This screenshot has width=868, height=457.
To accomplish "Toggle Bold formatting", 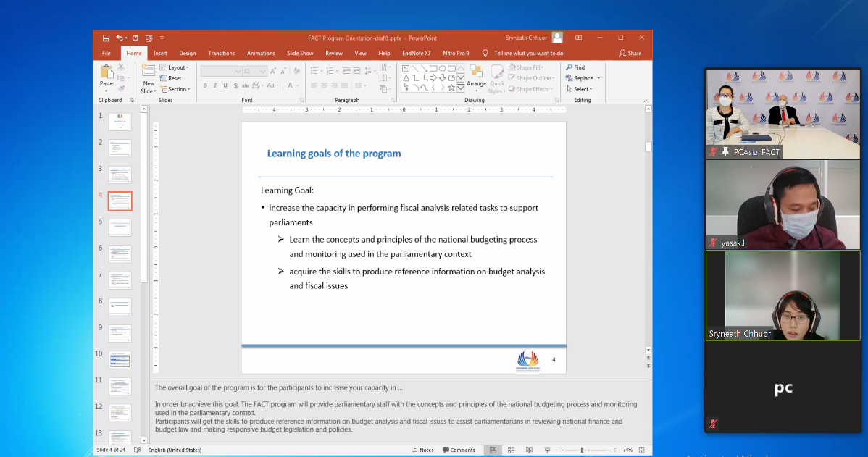I will click(205, 85).
